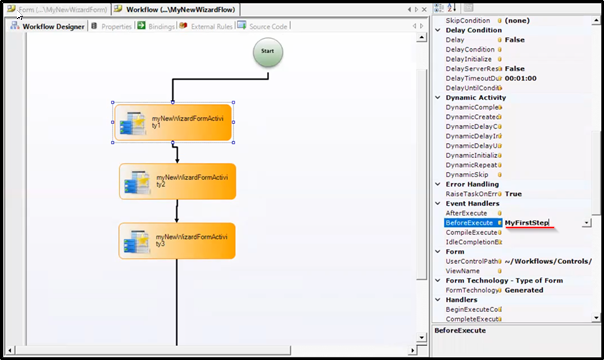Click designer canvas vertical scroll down arrow
This screenshot has width=604, height=360.
(422, 338)
